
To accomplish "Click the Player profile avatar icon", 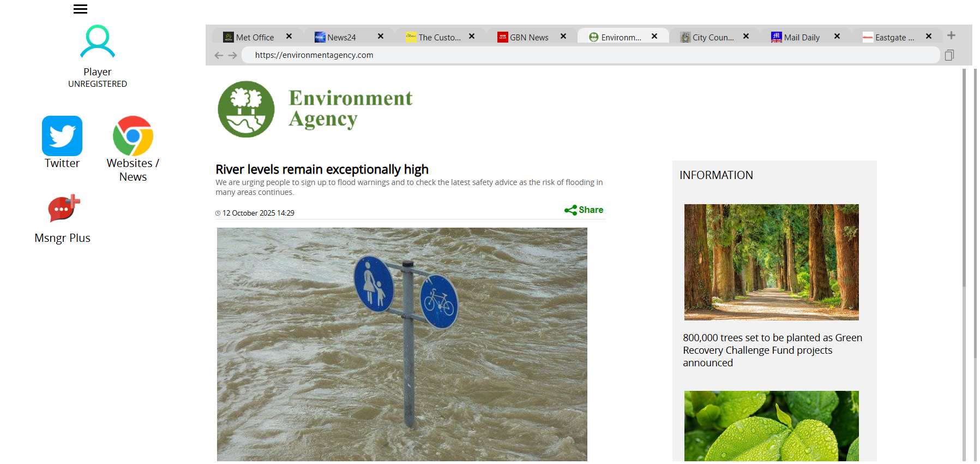I will [x=98, y=41].
